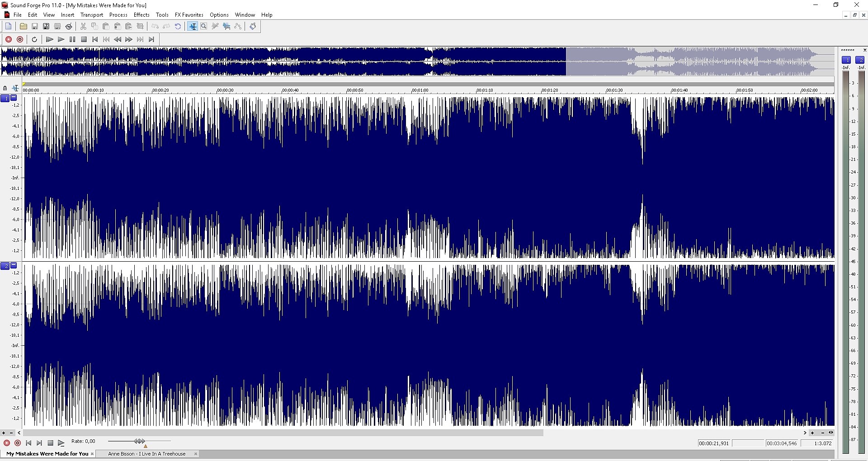Click the Repeat icon with circular arrows
Screen dimensions: 868x461
coord(178,26)
